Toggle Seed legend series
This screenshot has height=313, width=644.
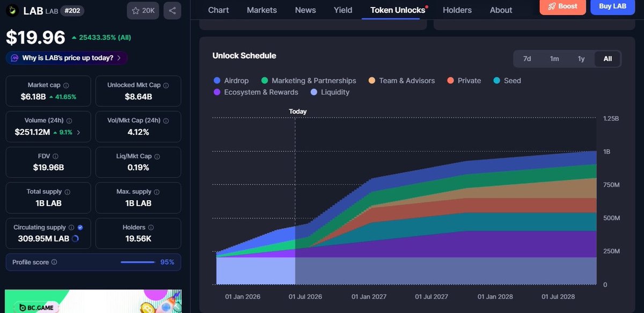coord(507,81)
